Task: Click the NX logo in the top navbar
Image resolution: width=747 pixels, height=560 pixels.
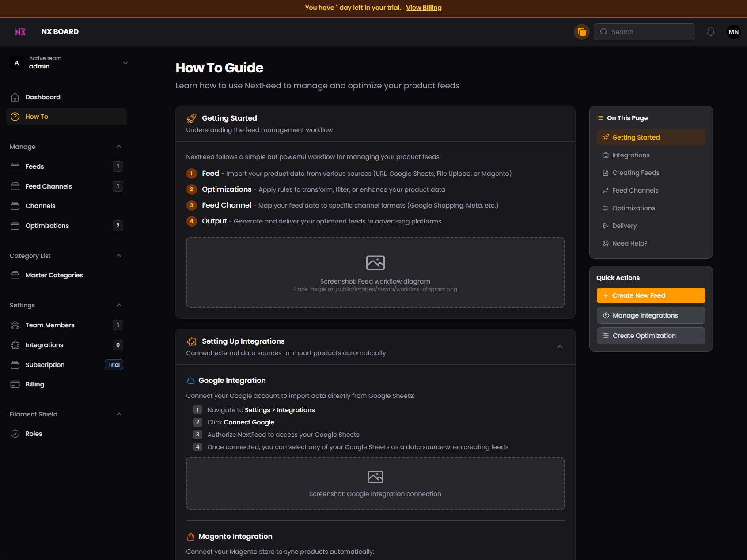Action: 20,31
